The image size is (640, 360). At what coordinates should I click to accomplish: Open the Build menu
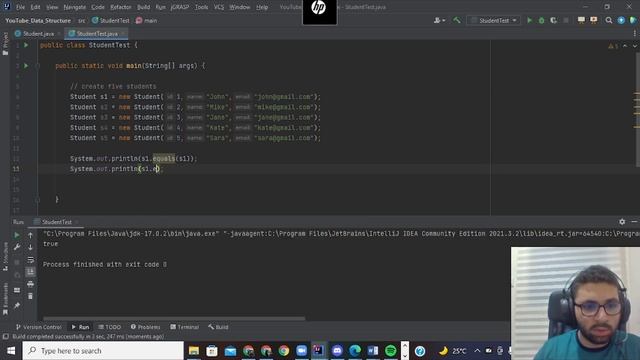pos(143,7)
